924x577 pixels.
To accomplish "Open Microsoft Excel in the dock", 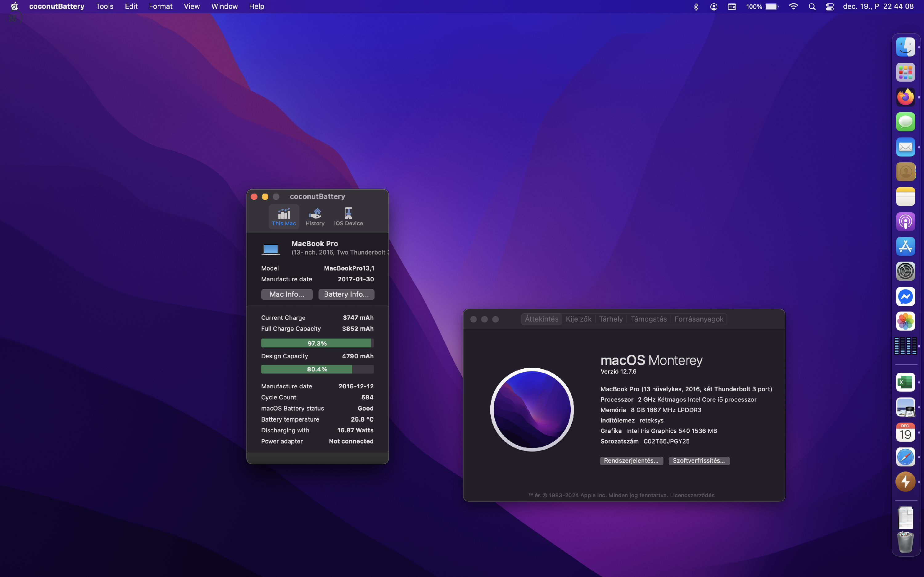I will coord(905,382).
